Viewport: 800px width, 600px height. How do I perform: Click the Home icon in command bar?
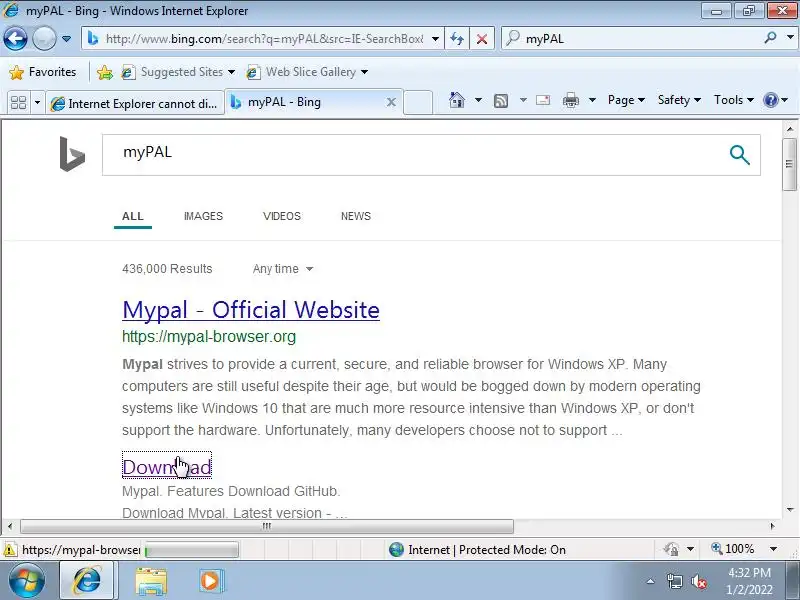pos(457,100)
